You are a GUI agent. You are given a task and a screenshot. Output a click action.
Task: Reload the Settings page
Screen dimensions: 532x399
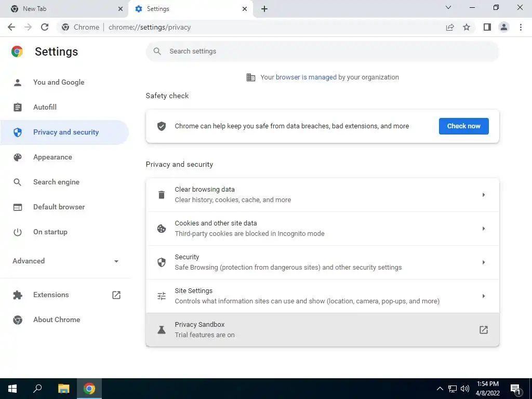(x=45, y=27)
